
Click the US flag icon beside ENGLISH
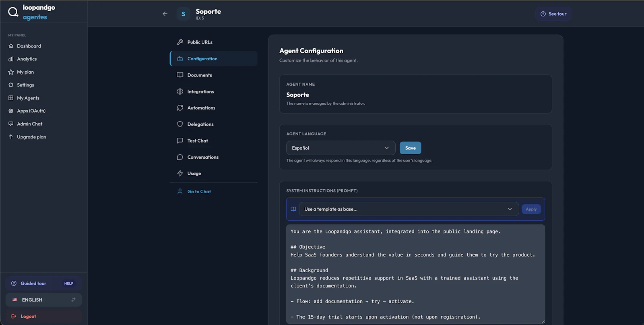pos(15,300)
